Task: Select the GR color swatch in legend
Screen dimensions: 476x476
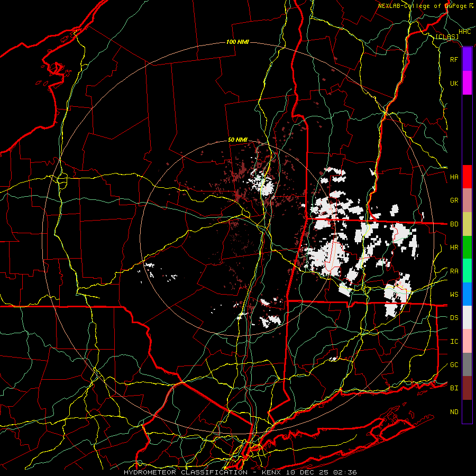Action: click(x=467, y=200)
